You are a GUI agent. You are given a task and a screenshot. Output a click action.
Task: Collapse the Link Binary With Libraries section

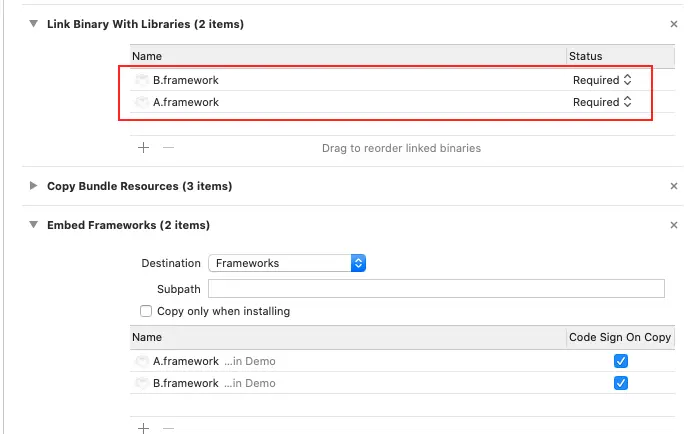point(34,23)
